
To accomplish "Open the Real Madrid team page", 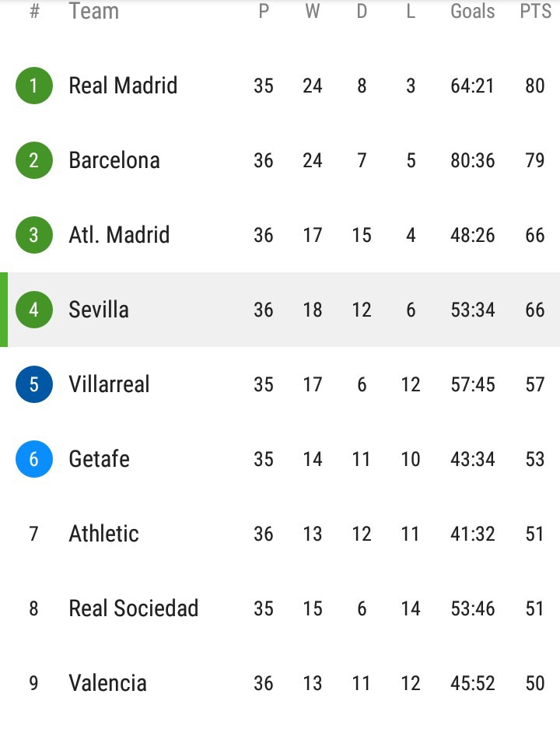I will [x=123, y=86].
